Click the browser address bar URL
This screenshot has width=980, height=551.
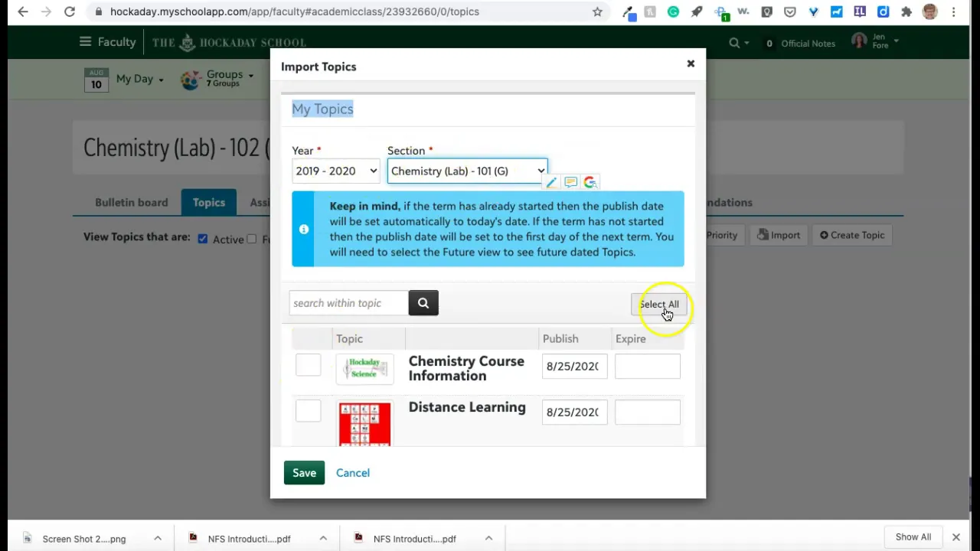click(x=295, y=11)
